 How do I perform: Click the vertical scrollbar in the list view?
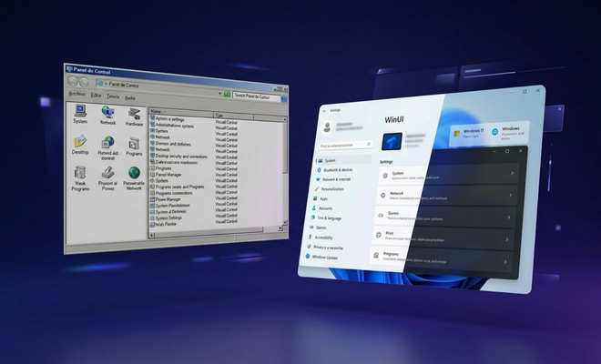285,170
